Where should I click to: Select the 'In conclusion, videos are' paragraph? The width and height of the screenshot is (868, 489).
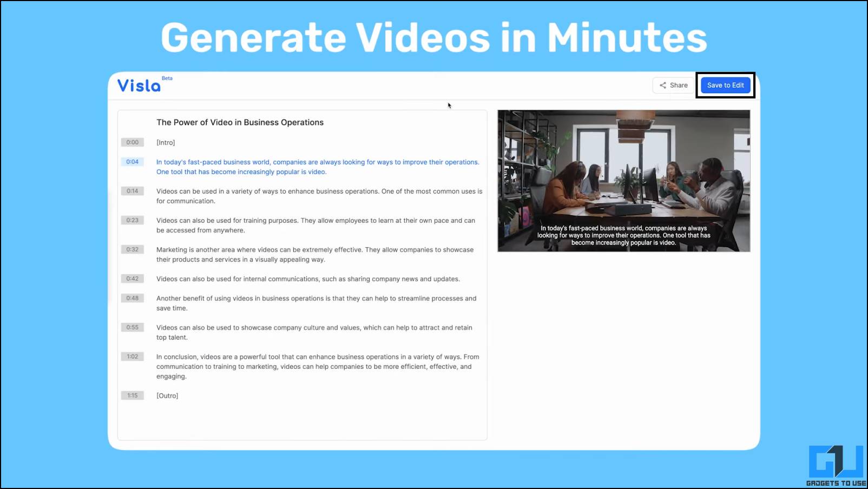tap(318, 366)
